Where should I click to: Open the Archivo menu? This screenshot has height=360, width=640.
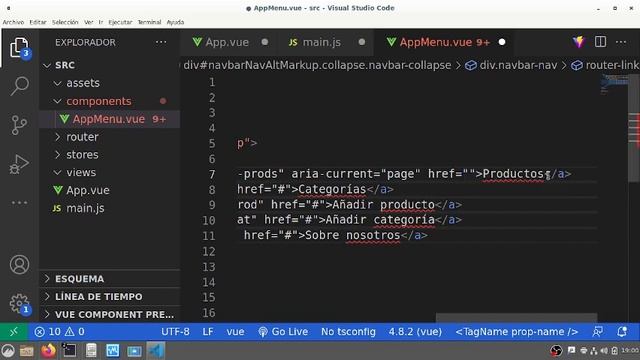pyautogui.click(x=13, y=22)
